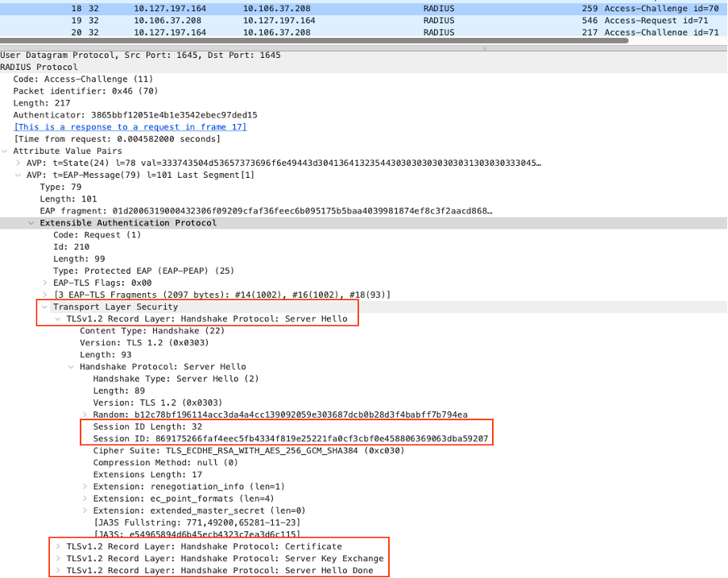Select EAP Id: 210 field
The width and height of the screenshot is (728, 578).
click(71, 246)
